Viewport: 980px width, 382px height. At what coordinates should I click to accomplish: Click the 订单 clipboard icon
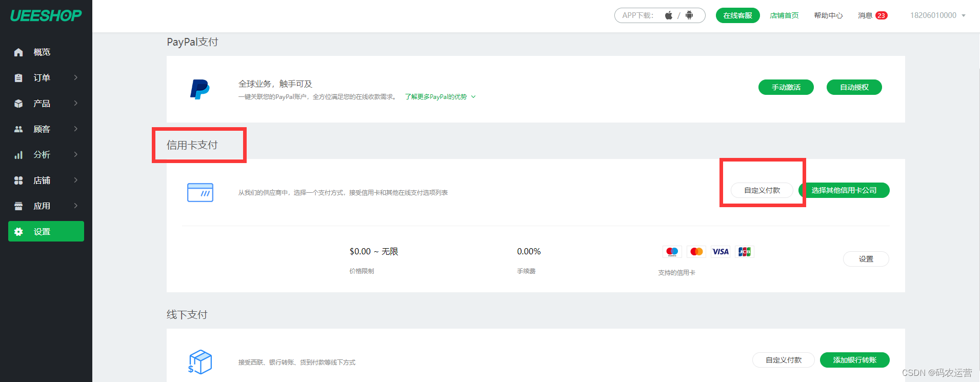(x=18, y=78)
